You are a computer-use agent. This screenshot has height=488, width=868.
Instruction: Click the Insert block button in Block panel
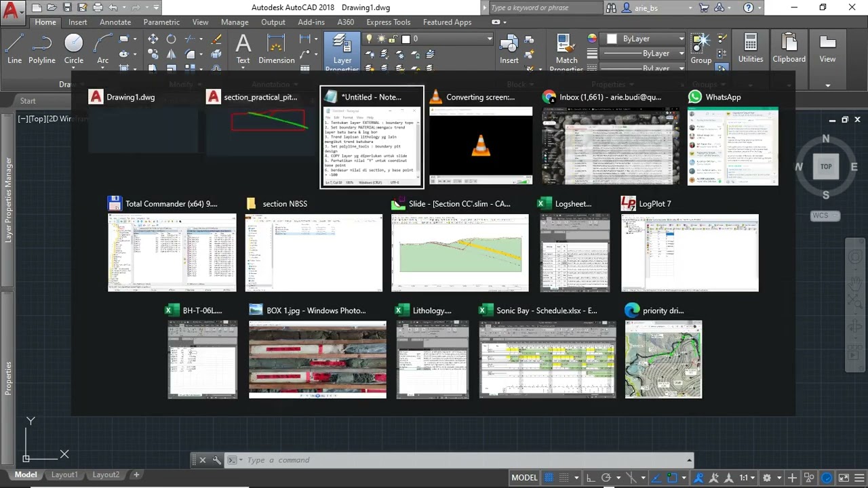[509, 49]
